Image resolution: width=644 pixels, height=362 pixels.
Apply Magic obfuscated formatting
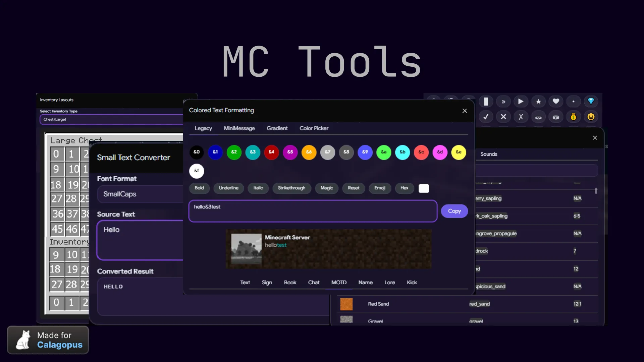coord(327,188)
